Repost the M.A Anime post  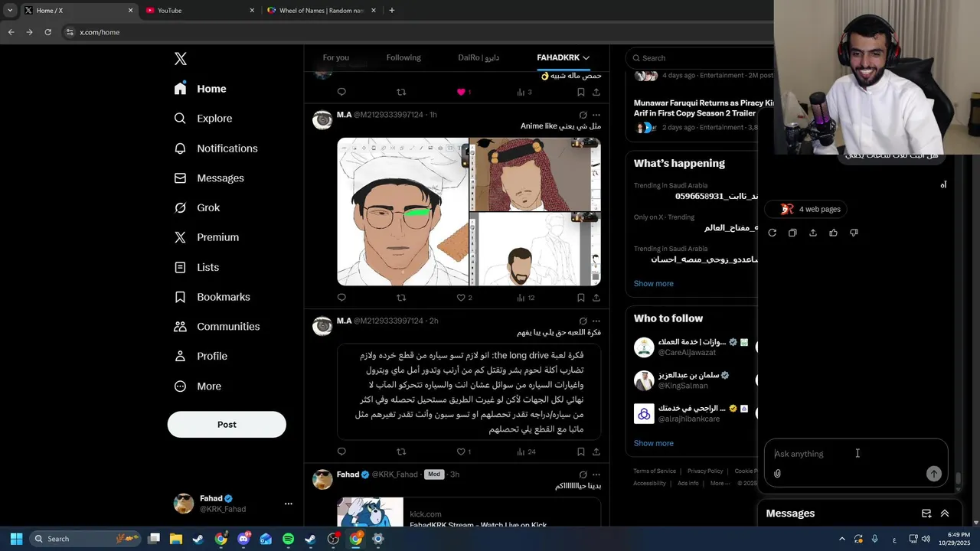[401, 298]
